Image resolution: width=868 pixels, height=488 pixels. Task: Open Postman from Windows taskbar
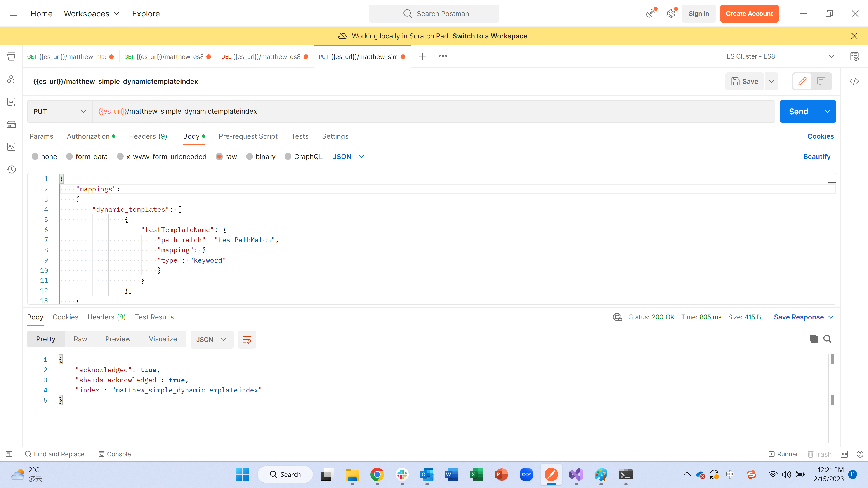(x=551, y=474)
